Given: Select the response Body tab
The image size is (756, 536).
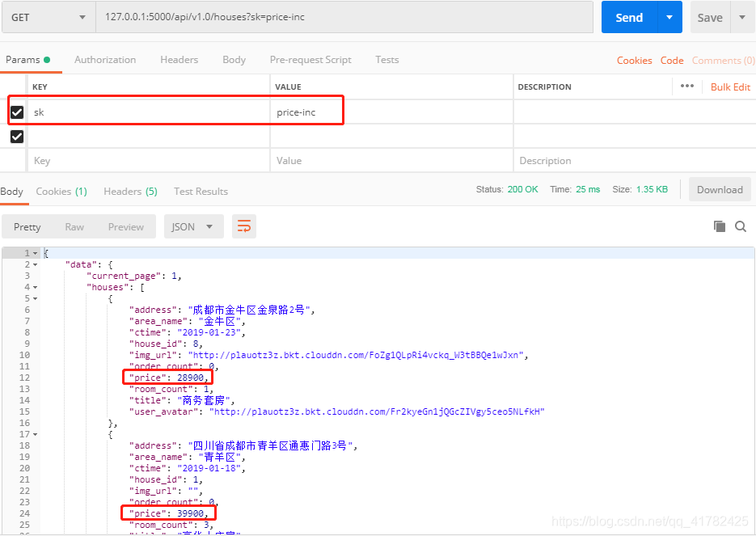Looking at the screenshot, I should pyautogui.click(x=11, y=192).
